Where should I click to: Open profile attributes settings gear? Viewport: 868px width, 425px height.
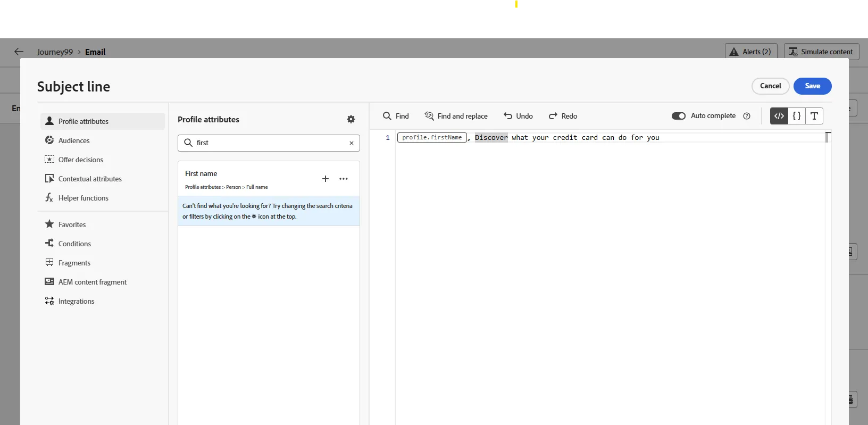click(x=351, y=119)
